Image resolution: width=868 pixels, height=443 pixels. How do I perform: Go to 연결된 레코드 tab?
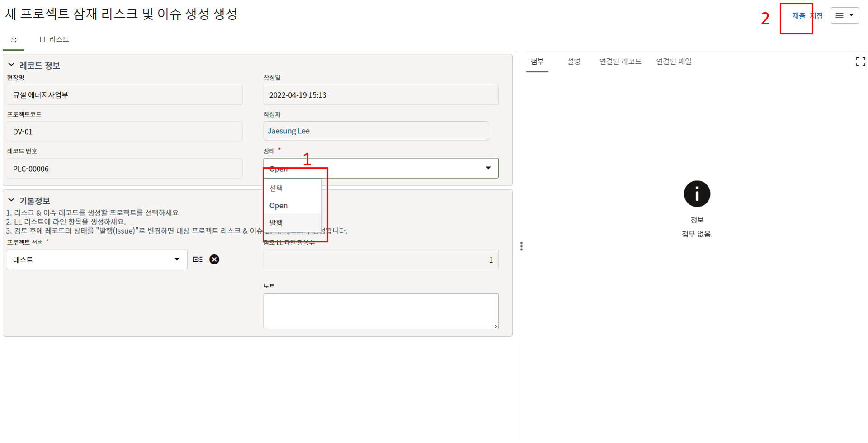point(620,61)
